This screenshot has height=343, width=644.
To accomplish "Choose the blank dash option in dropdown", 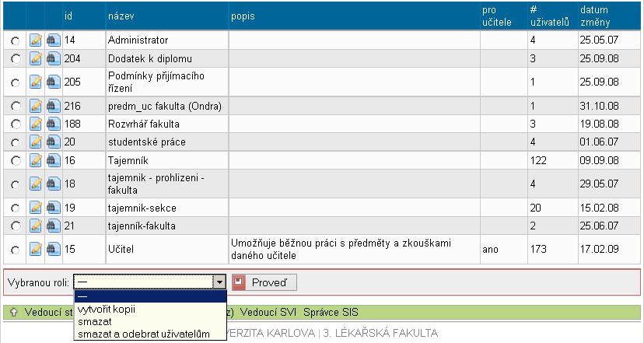I will [150, 296].
